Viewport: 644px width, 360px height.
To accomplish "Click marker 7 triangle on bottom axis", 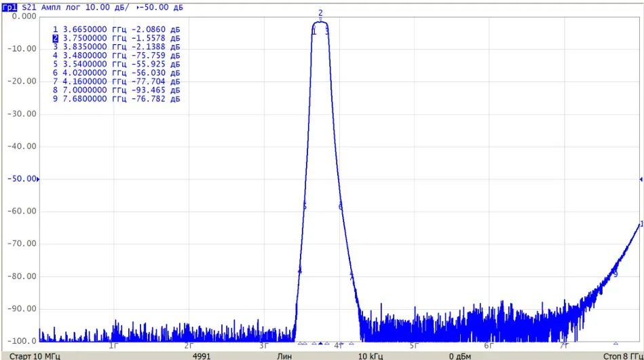I will click(x=351, y=343).
